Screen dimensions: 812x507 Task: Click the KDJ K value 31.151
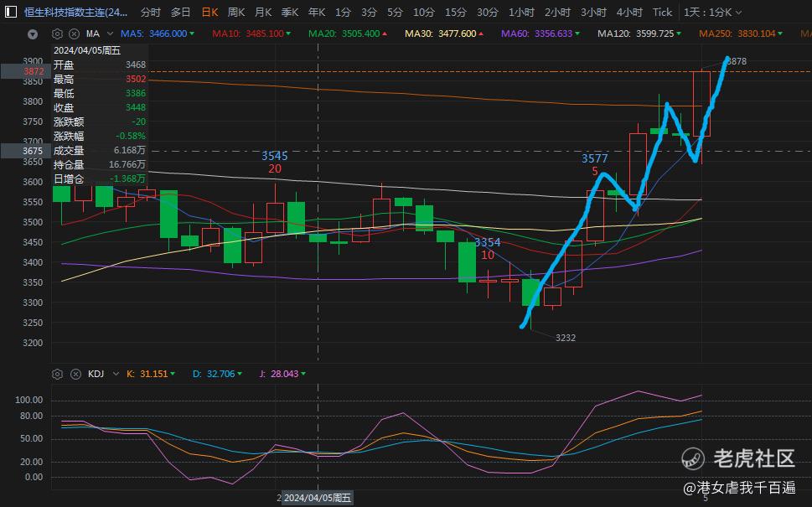[x=154, y=374]
